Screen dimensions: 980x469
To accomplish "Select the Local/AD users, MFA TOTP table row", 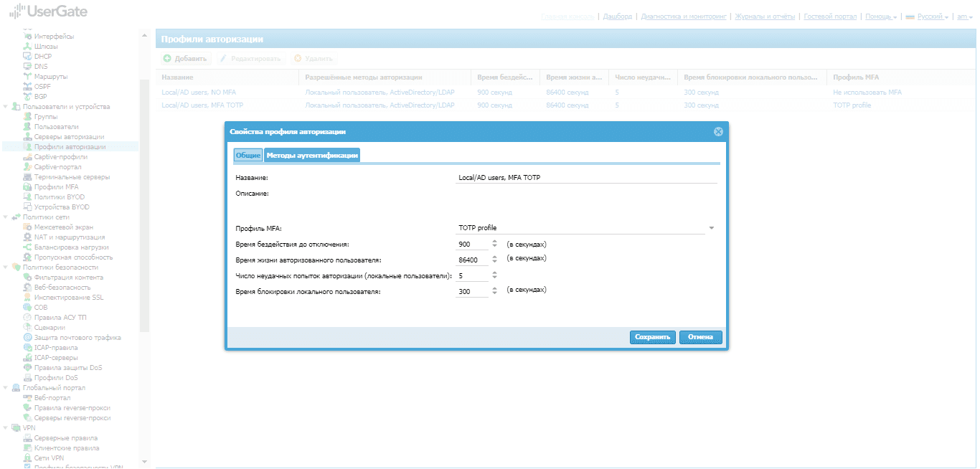I will pos(564,105).
